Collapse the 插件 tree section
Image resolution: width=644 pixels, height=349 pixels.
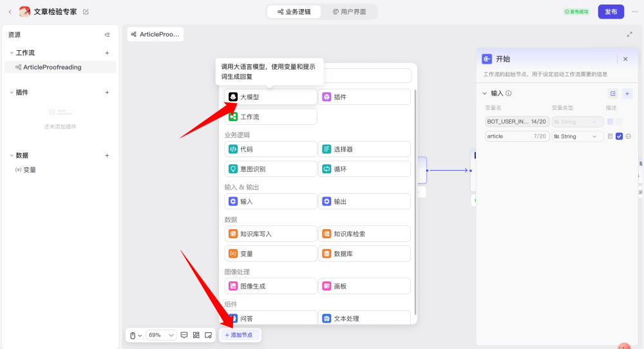coord(12,92)
